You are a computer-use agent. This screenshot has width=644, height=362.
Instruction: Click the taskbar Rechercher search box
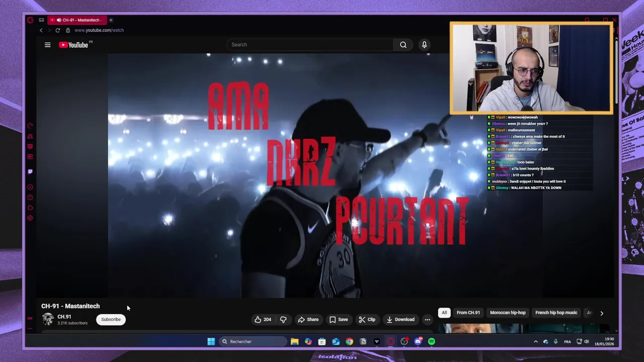click(x=253, y=341)
